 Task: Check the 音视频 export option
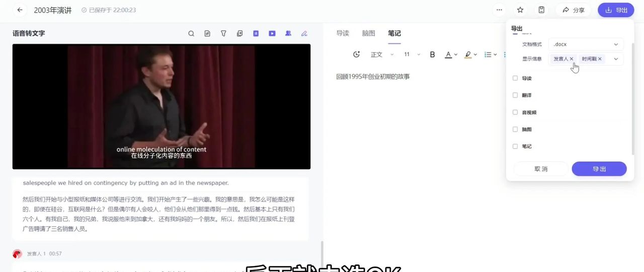(515, 112)
